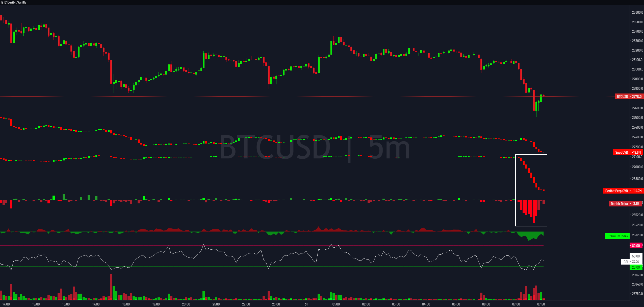This screenshot has width=644, height=307.
Task: Click the 27200.0 price axis label
Action: click(x=637, y=147)
